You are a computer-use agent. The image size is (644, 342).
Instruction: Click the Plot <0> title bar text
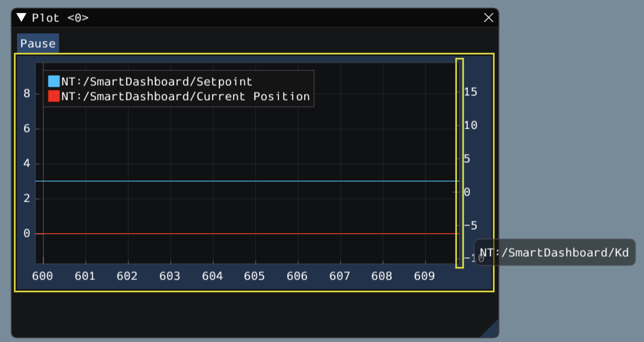(x=60, y=18)
